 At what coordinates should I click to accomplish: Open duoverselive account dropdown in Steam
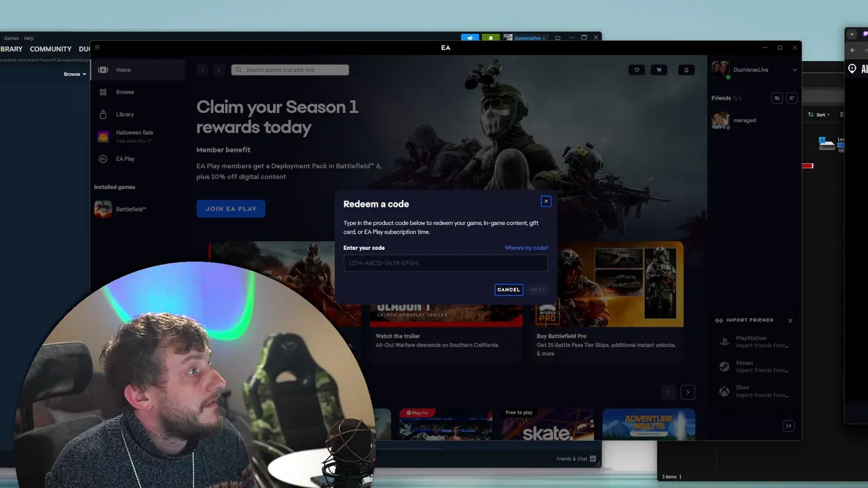click(x=526, y=38)
